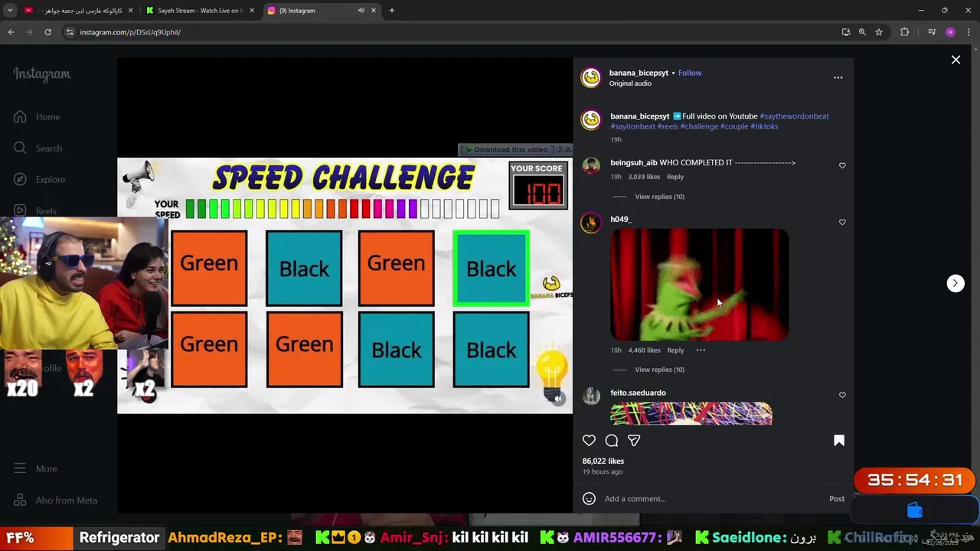The height and width of the screenshot is (551, 980).
Task: Open the Chrome three-dot menu
Action: (x=969, y=32)
